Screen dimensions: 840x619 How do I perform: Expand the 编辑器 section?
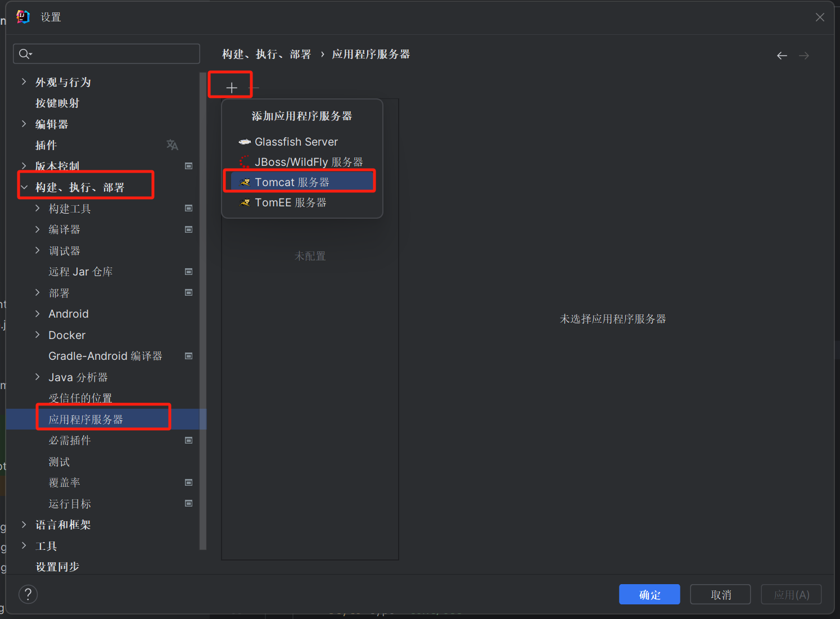click(24, 124)
